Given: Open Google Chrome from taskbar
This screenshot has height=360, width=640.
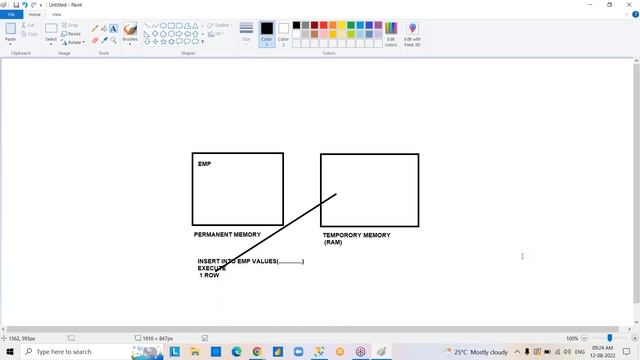Looking at the screenshot, I should [257, 351].
